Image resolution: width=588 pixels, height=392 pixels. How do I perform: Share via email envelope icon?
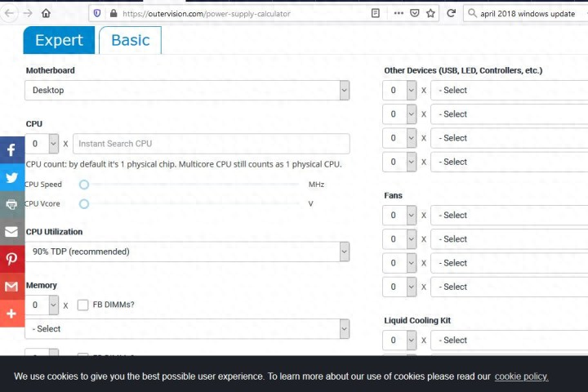[x=11, y=232]
